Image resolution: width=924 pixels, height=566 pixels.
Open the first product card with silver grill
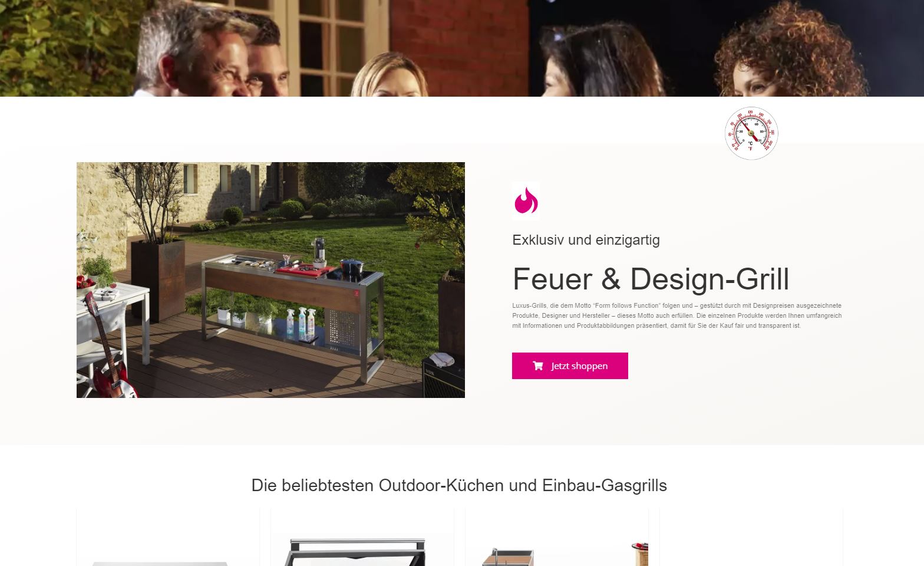point(168,537)
